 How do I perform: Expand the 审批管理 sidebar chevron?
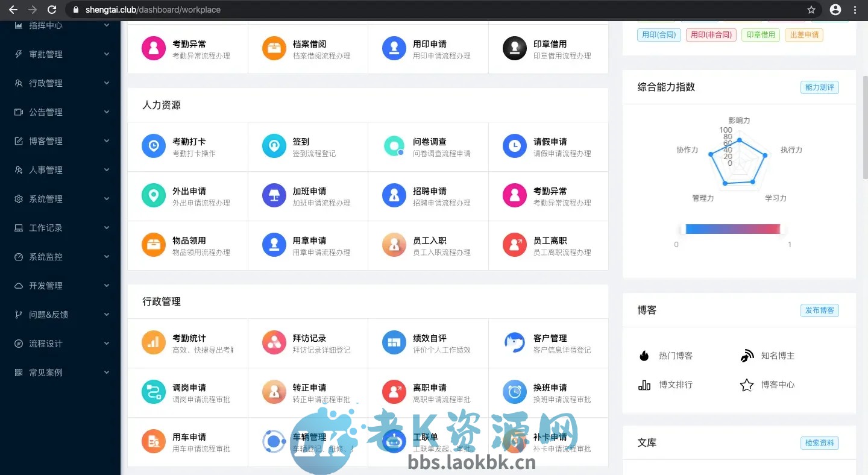tap(107, 54)
